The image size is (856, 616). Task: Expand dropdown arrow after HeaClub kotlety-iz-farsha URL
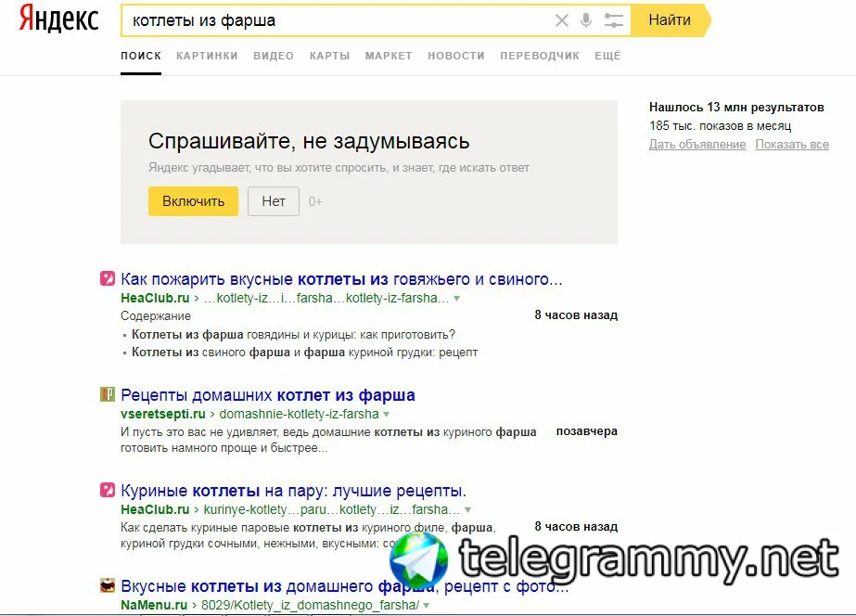pos(457,299)
